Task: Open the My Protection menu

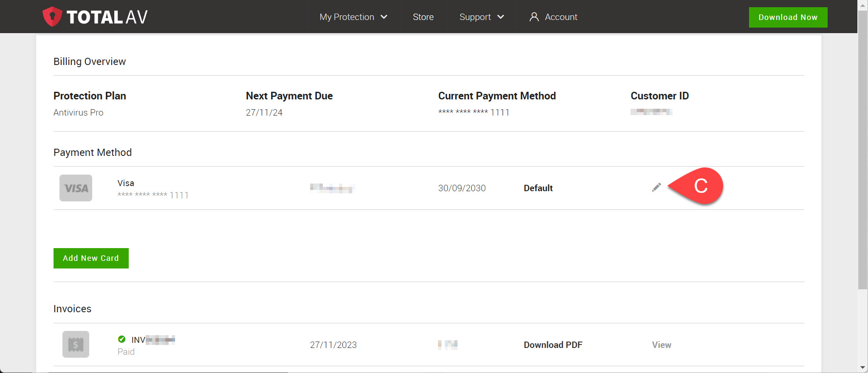Action: point(353,17)
